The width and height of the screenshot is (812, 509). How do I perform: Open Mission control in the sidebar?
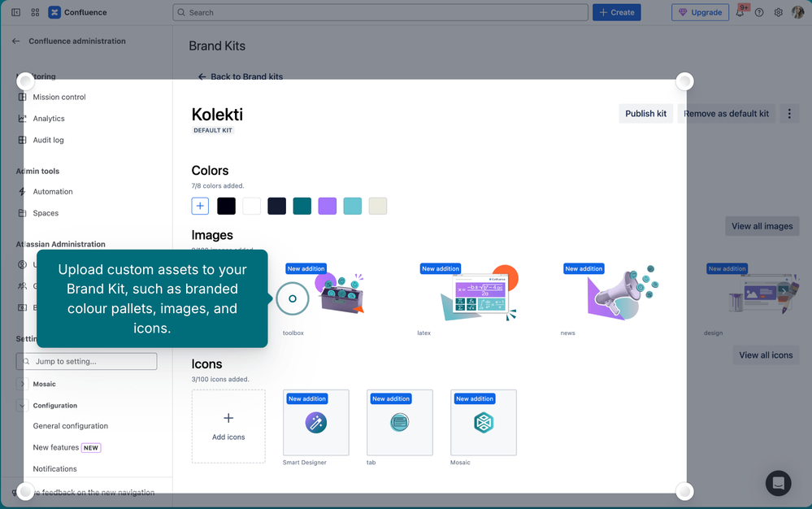point(59,97)
